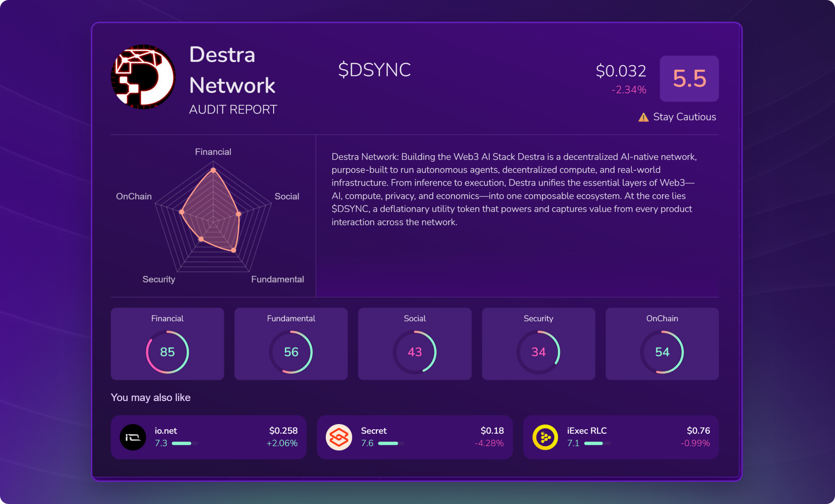Click the Fundamental score ring showing 56

click(291, 352)
